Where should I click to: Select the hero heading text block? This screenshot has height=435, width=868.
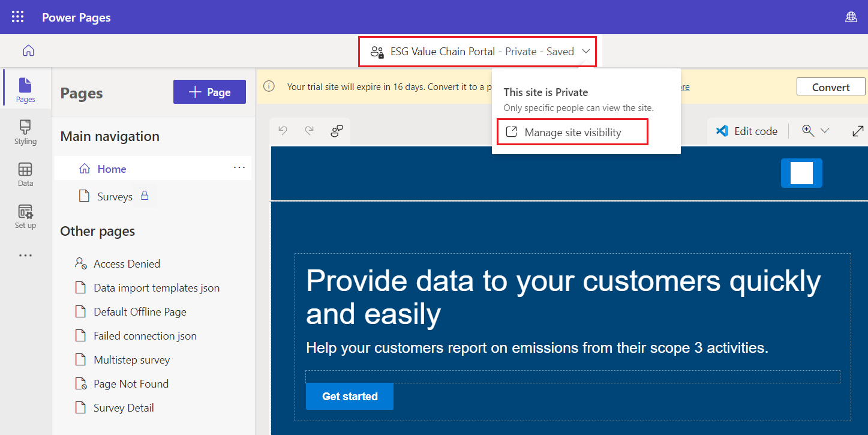click(x=563, y=297)
